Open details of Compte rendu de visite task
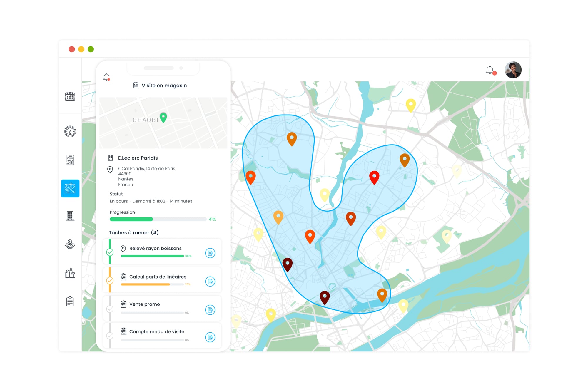 [x=210, y=337]
